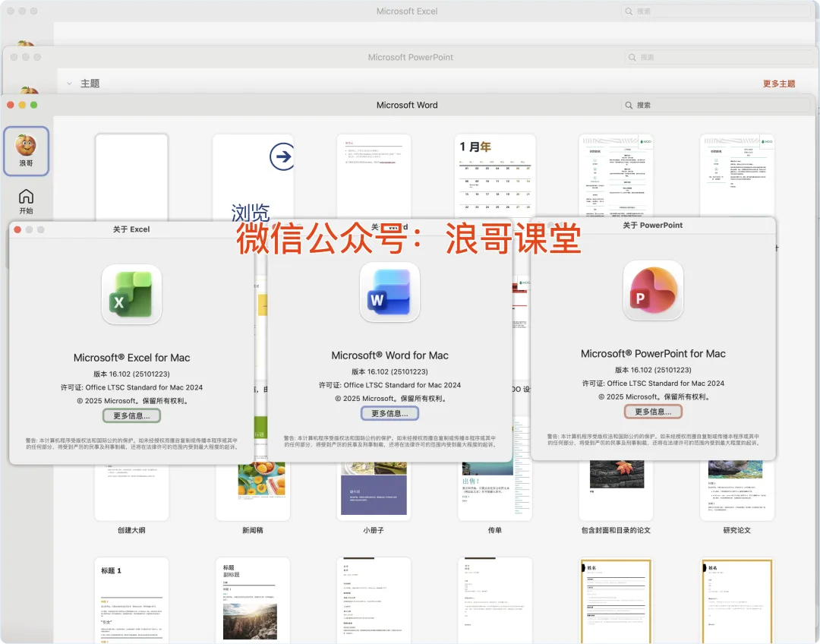
Task: Click the Word app icon in About Word dialog
Action: click(x=389, y=292)
